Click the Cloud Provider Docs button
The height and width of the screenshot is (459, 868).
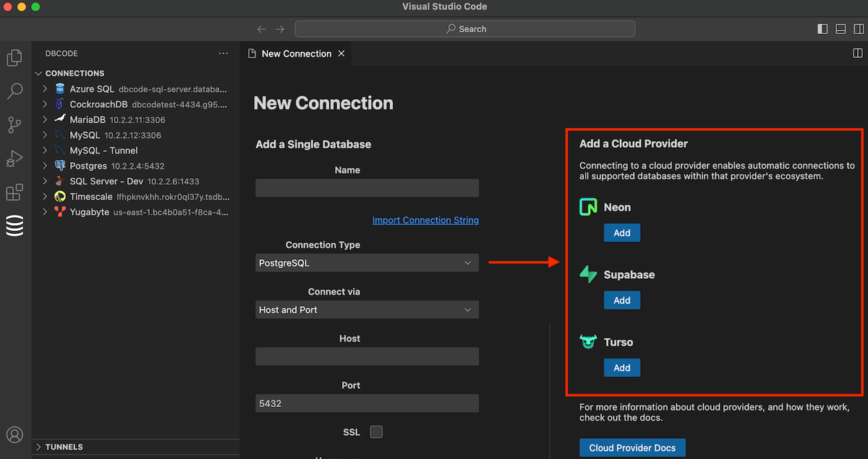pos(632,447)
